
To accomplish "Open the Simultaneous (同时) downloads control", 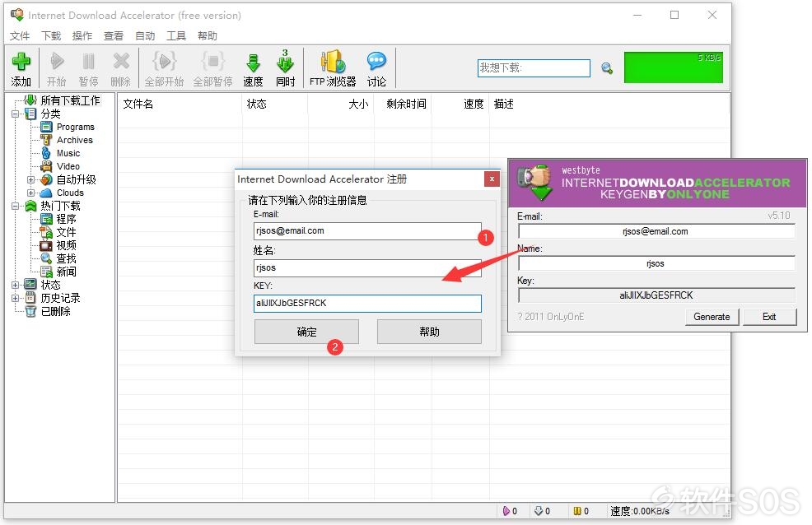I will 285,69.
